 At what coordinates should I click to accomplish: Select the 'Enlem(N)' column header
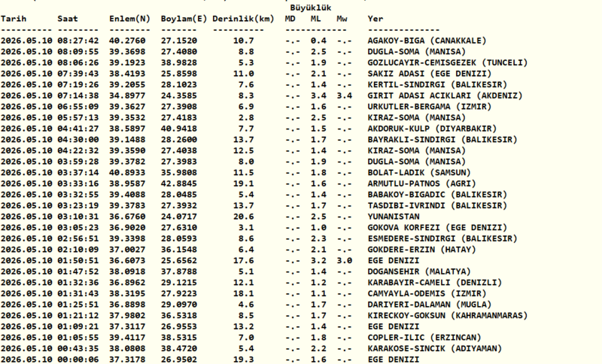click(129, 19)
